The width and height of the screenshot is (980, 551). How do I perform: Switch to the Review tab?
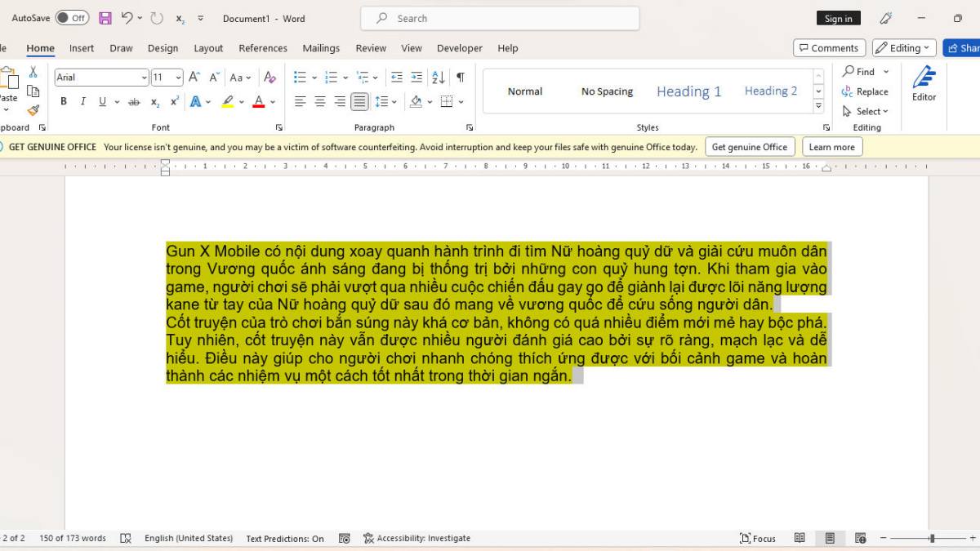click(371, 48)
